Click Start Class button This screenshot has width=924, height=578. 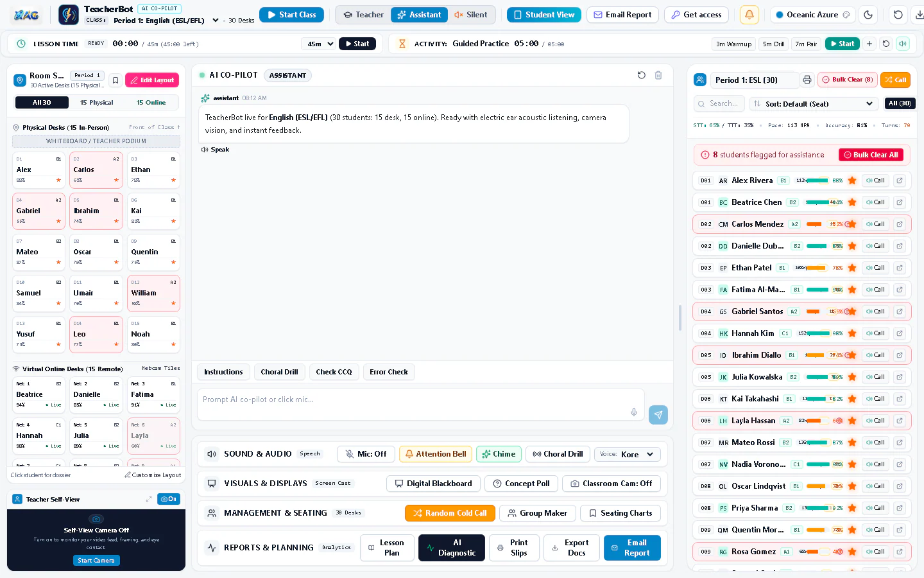pos(291,15)
